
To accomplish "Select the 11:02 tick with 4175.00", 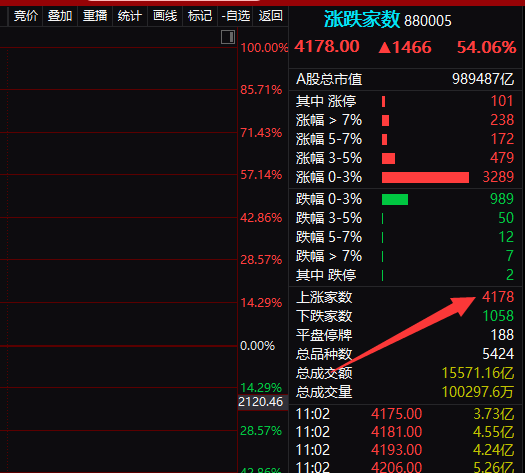I will point(405,414).
